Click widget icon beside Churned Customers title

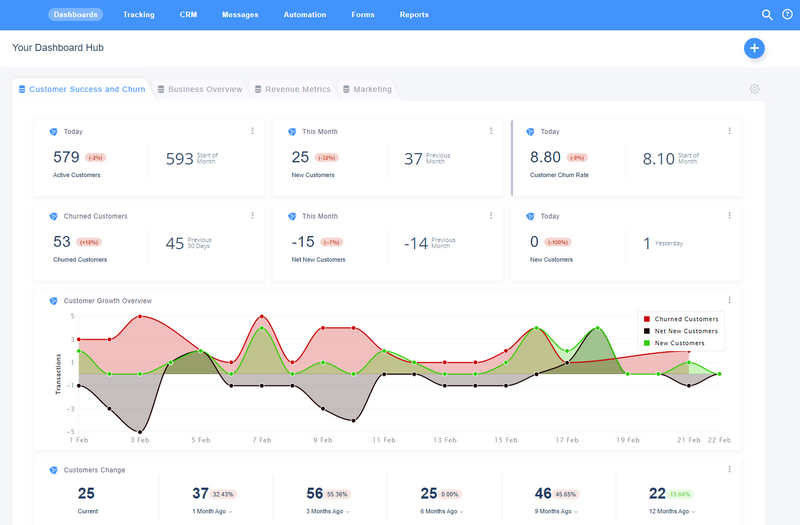54,216
